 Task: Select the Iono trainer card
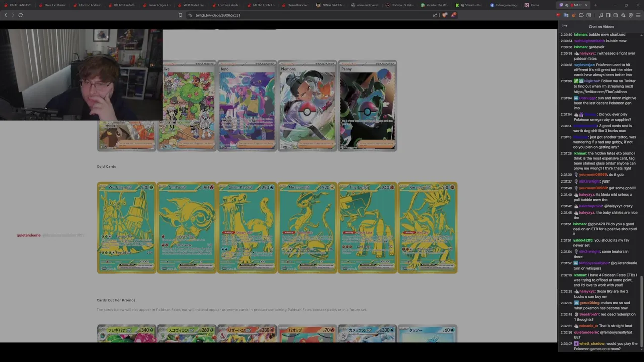coord(247,106)
